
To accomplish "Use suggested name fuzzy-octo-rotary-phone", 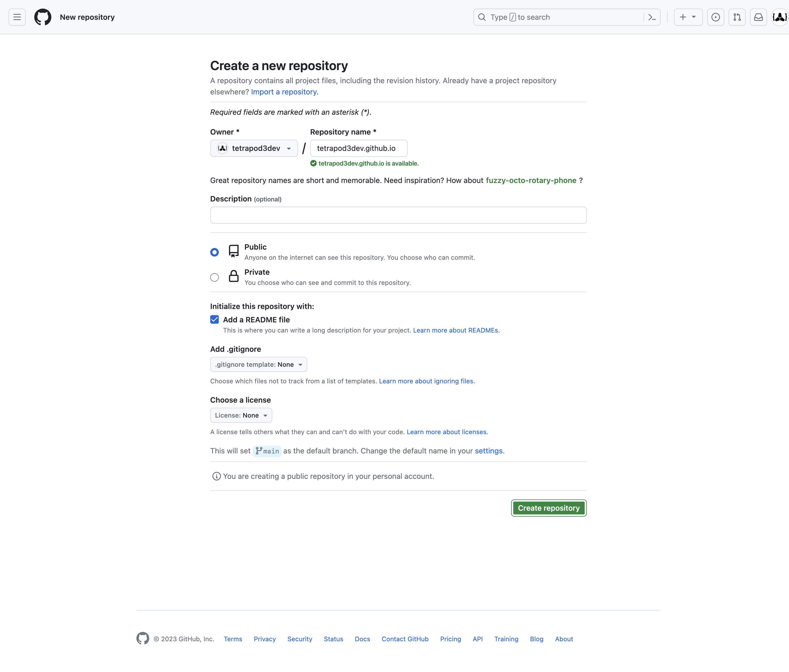I will coord(531,180).
